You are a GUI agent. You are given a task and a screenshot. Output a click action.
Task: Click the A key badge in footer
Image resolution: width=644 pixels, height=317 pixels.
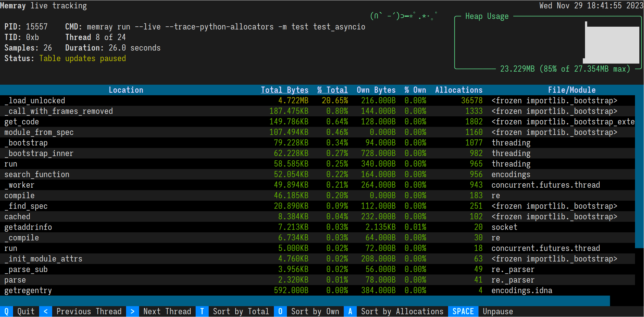pos(350,311)
